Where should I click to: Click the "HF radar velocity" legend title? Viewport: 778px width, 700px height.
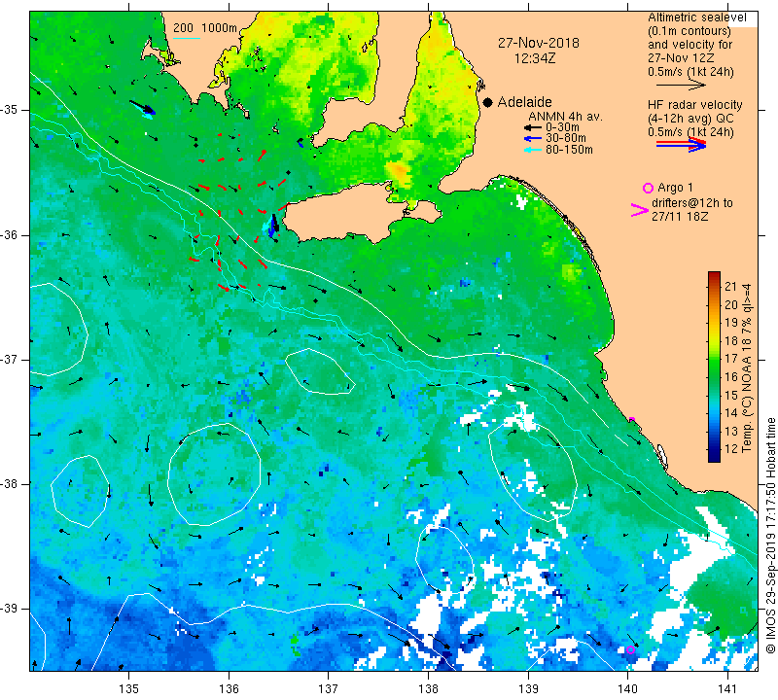click(694, 105)
